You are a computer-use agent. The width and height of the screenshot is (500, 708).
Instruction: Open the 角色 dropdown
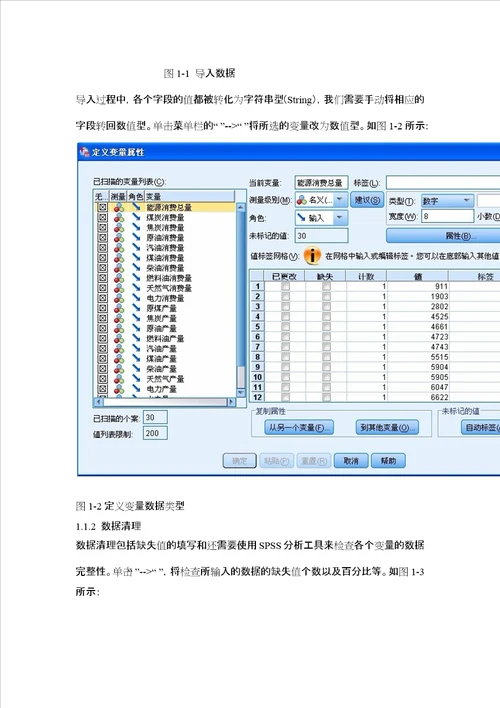(x=340, y=218)
